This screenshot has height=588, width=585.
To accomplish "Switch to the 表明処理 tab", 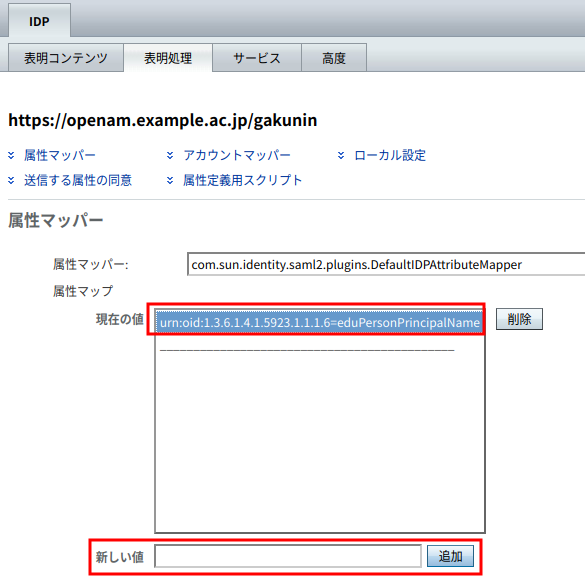I will tap(168, 58).
